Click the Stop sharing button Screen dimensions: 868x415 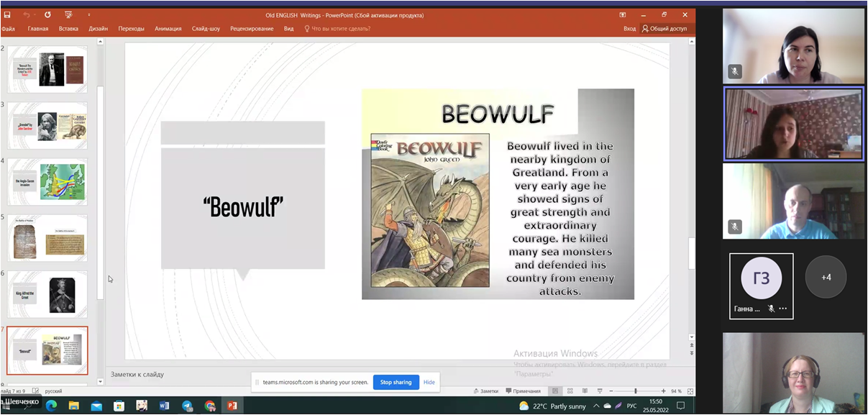(396, 382)
